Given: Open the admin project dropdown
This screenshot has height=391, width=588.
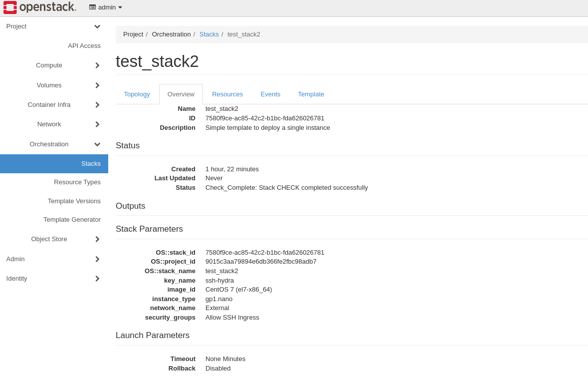Looking at the screenshot, I should 106,7.
